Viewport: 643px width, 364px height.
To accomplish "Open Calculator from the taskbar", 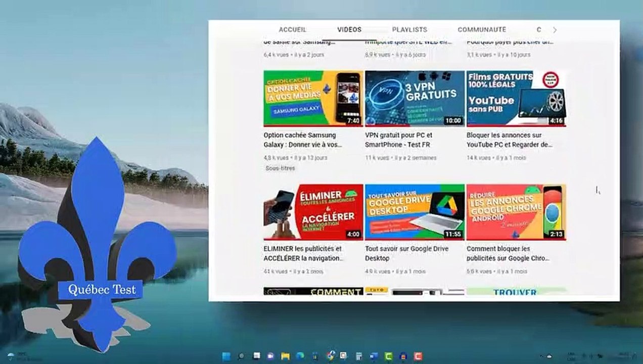I will (x=359, y=356).
